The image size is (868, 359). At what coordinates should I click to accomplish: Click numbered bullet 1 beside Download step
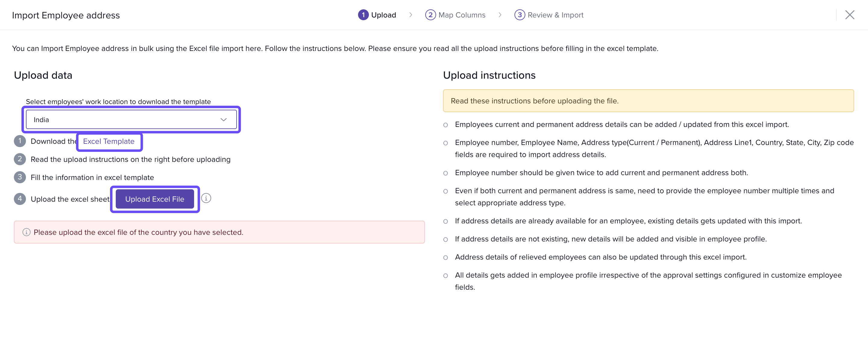[20, 141]
